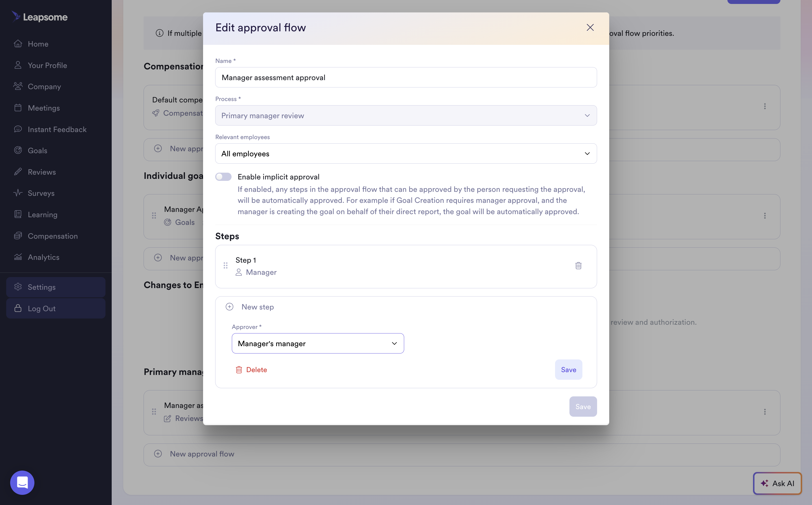Click the Reviews edit icon in background card
Viewport: 812px width, 505px height.
point(168,418)
